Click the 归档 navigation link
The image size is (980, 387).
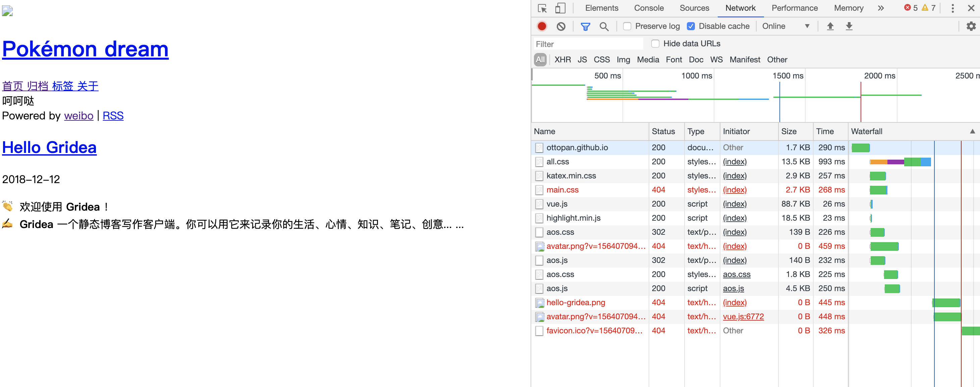point(37,86)
